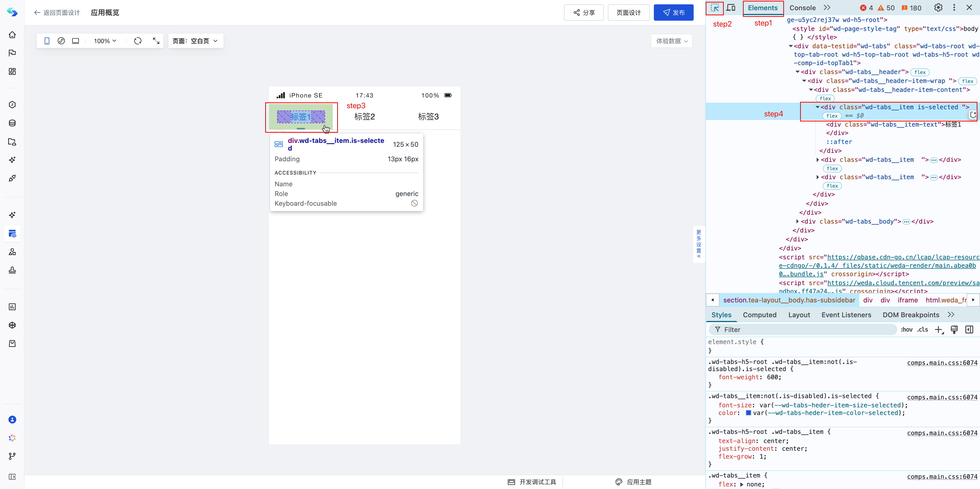Expand the flex: none shorthand triangle

pyautogui.click(x=741, y=484)
